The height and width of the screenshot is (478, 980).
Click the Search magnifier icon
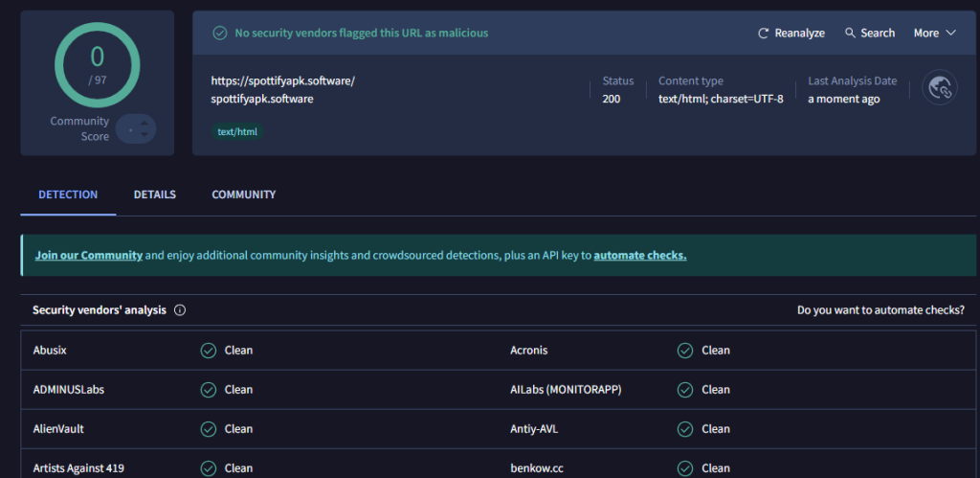[x=850, y=33]
